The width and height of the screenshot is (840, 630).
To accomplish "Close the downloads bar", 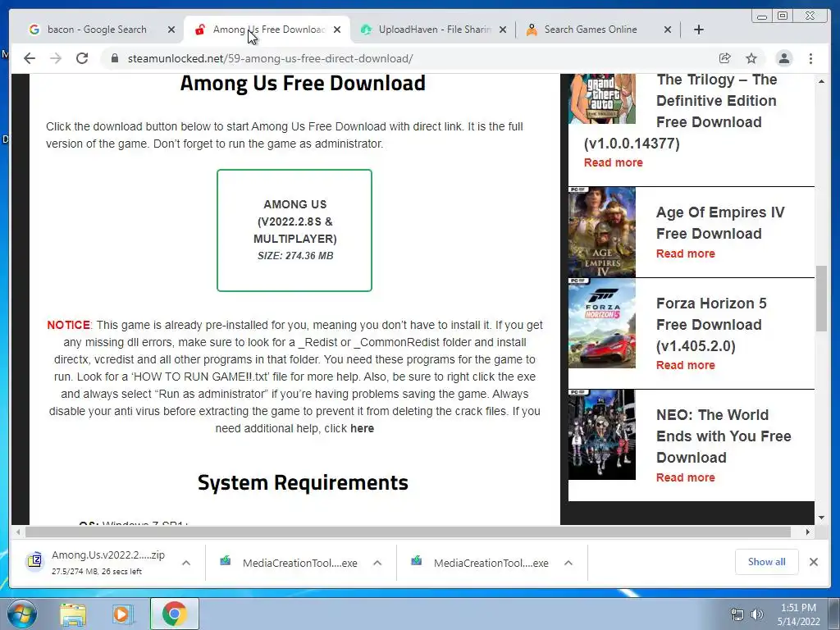I will [x=814, y=562].
